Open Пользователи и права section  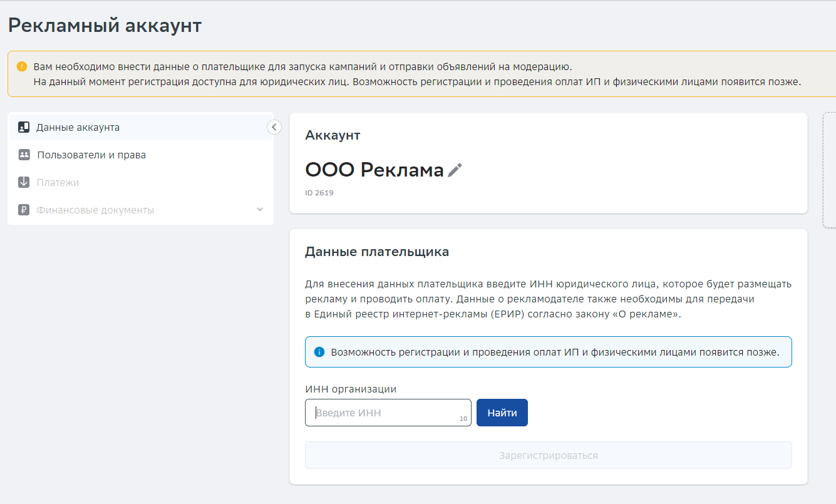point(142,155)
